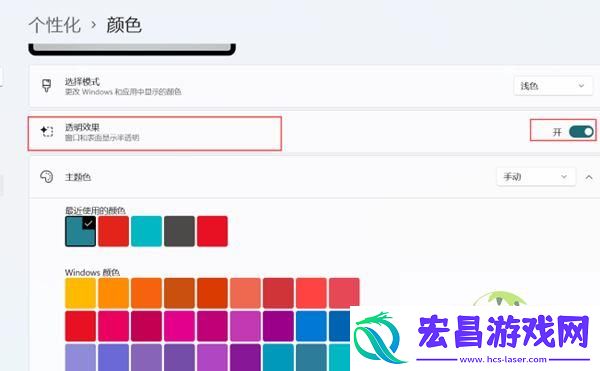Pick the cyan recently used color swatch
Screen dimensions: 600x371
pyautogui.click(x=146, y=231)
